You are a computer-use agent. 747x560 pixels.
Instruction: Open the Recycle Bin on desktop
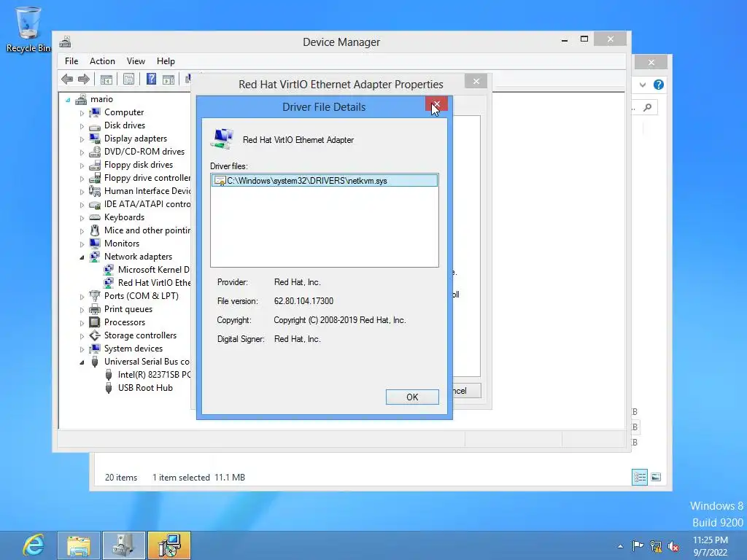tap(28, 29)
